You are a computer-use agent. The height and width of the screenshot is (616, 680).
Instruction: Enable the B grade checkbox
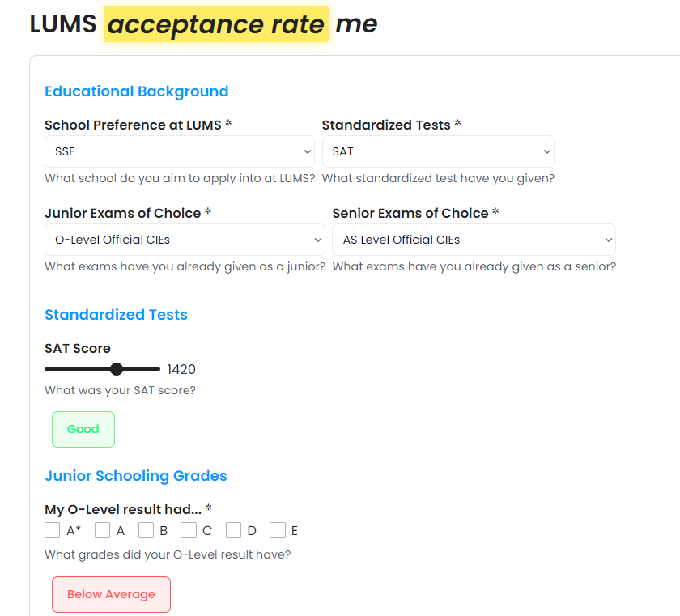pos(146,531)
